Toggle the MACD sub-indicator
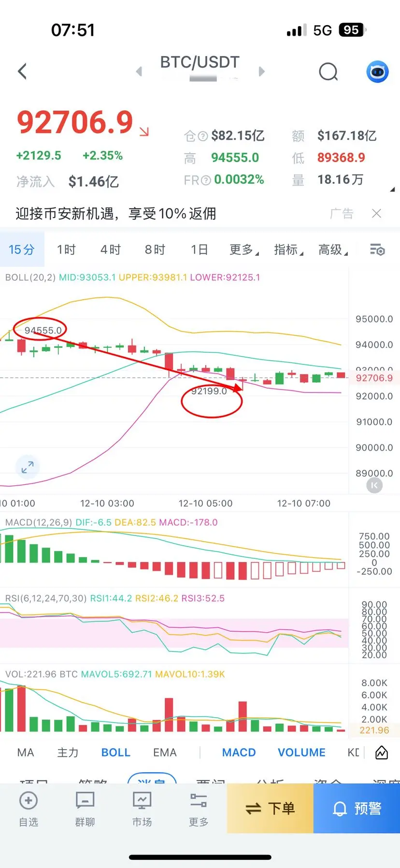400x868 pixels. (x=239, y=752)
